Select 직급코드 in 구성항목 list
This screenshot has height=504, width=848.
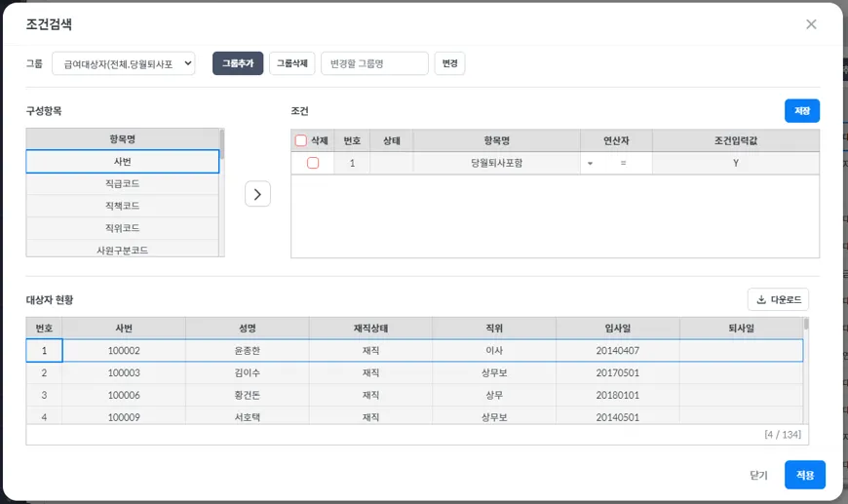coord(122,184)
